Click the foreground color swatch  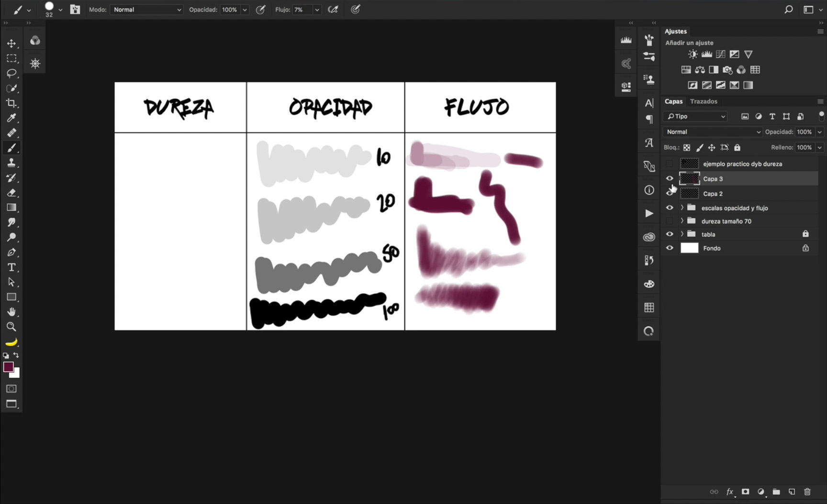pyautogui.click(x=8, y=367)
